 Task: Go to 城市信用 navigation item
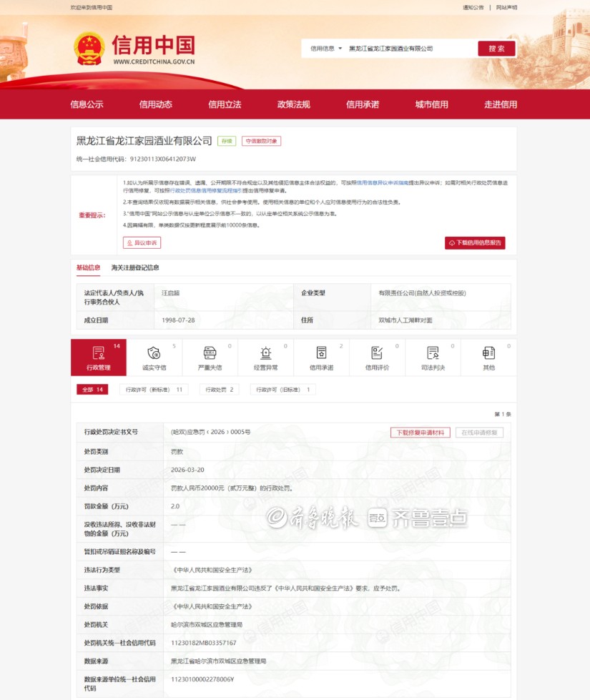[x=431, y=104]
